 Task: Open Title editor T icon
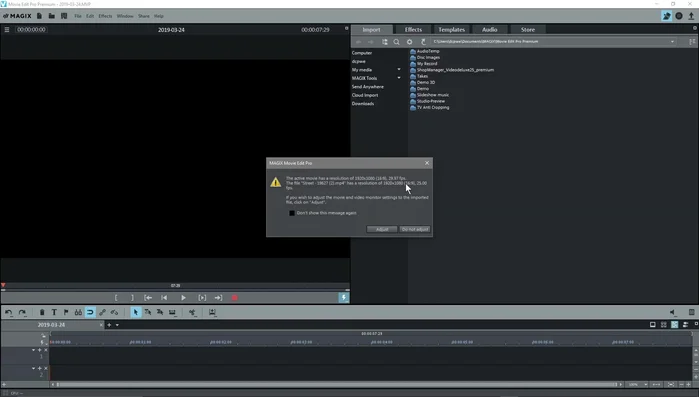(x=54, y=312)
